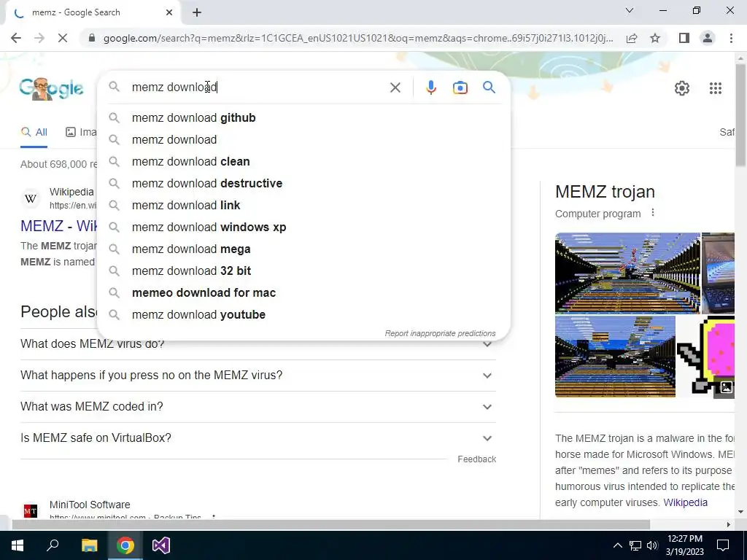Click the Google doodle logo
Image resolution: width=747 pixels, height=560 pixels.
(x=52, y=88)
